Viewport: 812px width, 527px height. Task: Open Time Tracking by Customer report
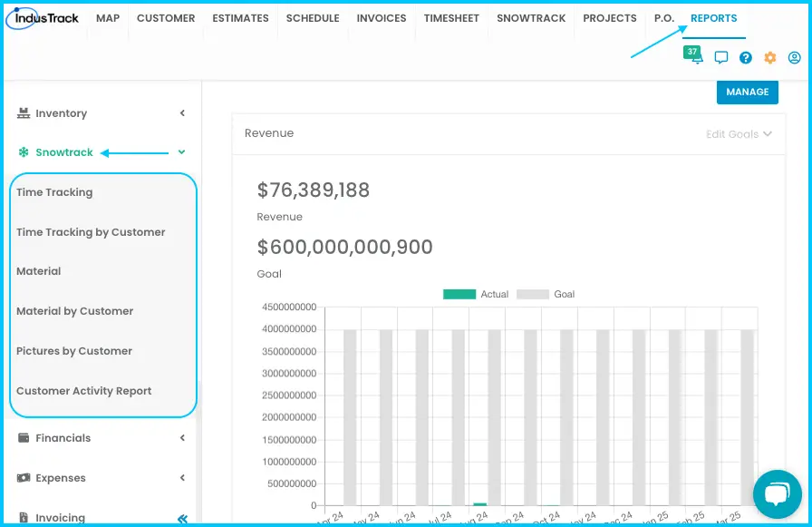point(91,232)
